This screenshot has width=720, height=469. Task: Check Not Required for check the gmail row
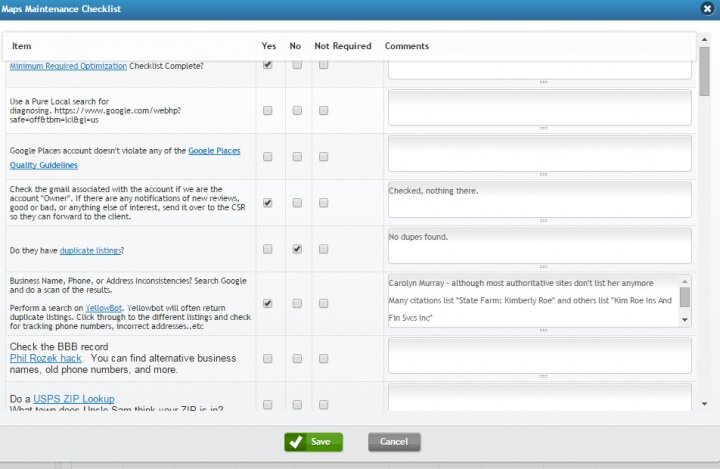[x=323, y=203]
